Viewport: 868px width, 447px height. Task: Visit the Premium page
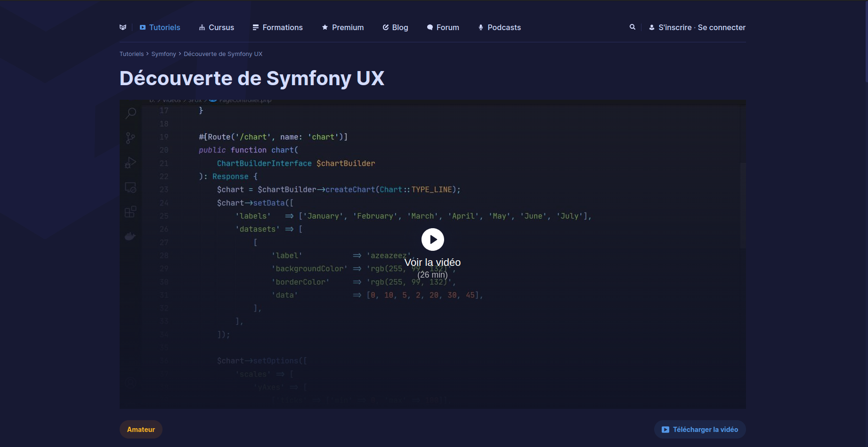tap(342, 27)
